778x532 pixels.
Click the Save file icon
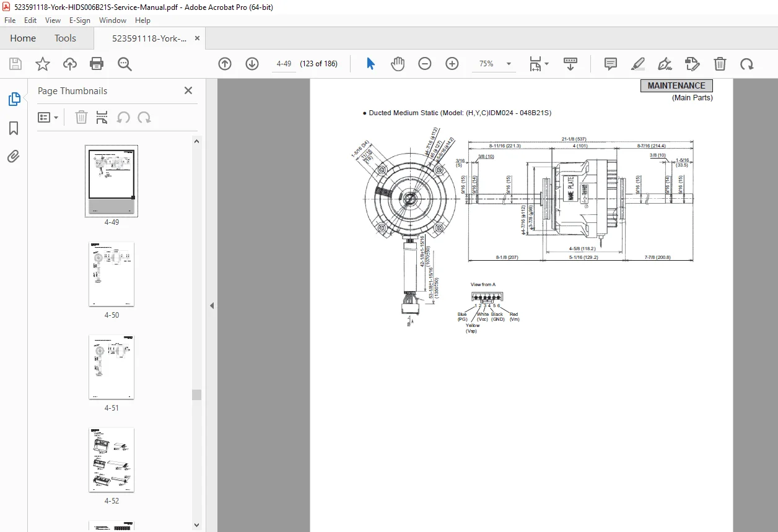[15, 64]
